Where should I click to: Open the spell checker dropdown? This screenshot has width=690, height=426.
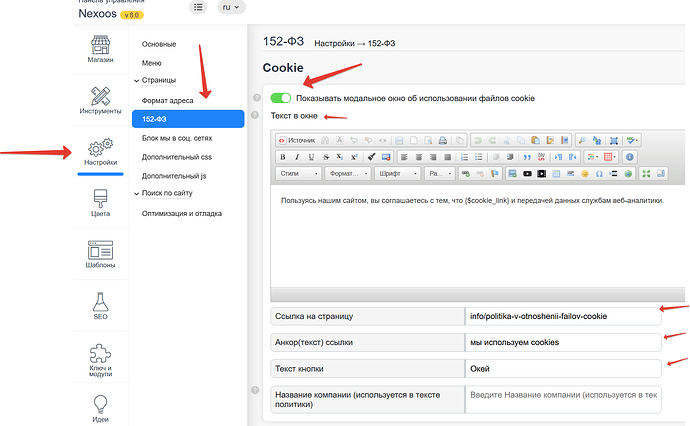coord(632,140)
